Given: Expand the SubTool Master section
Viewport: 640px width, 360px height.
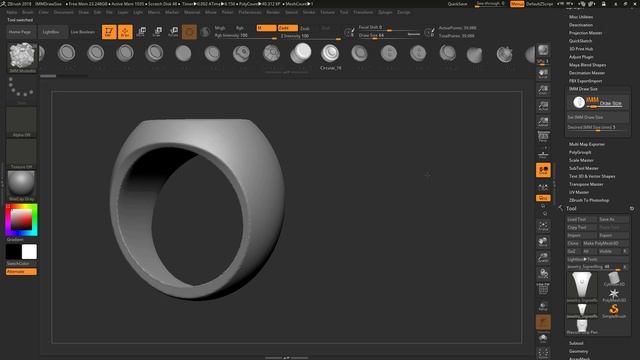Looking at the screenshot, I should tap(584, 169).
